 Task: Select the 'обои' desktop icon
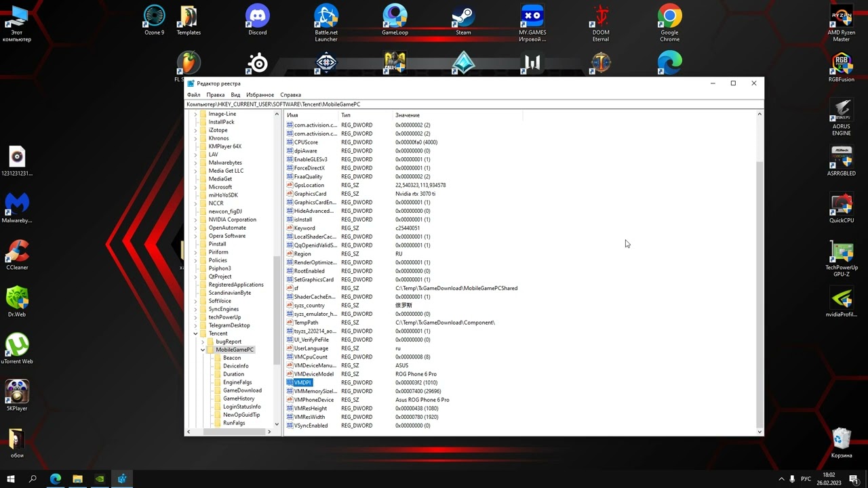pos(17,443)
